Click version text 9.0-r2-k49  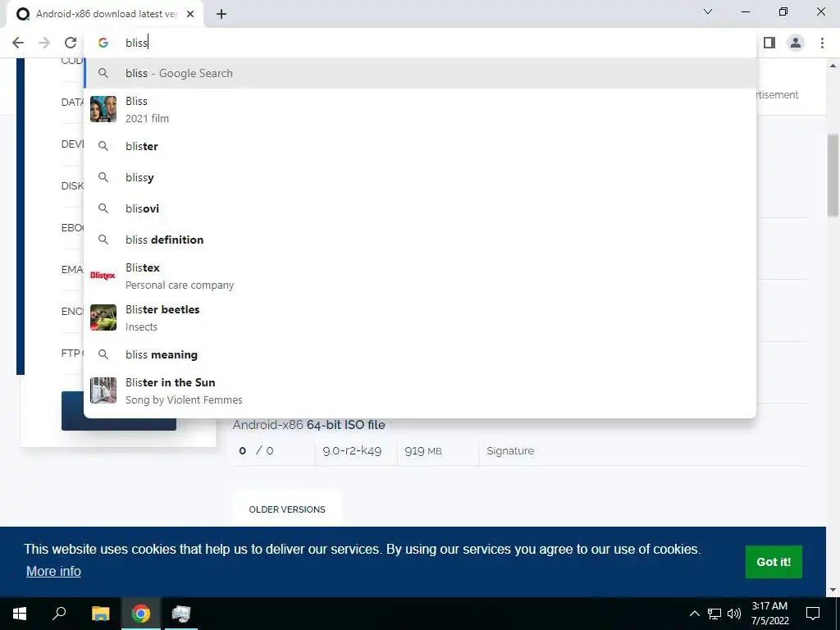click(x=352, y=451)
